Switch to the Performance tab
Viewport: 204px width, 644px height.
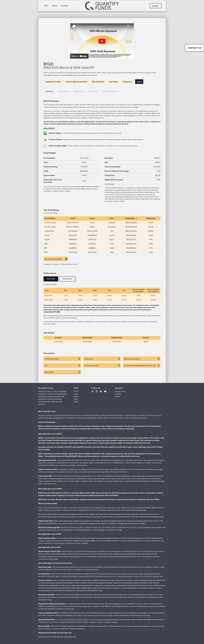(x=79, y=91)
